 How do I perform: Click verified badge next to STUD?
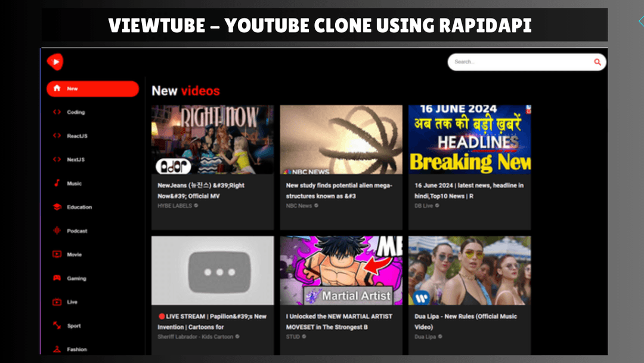304,337
